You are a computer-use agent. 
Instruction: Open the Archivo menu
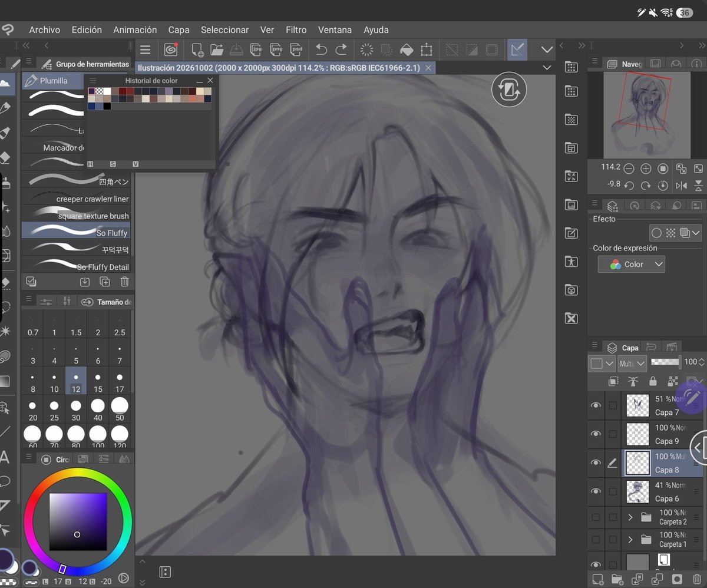pyautogui.click(x=45, y=29)
